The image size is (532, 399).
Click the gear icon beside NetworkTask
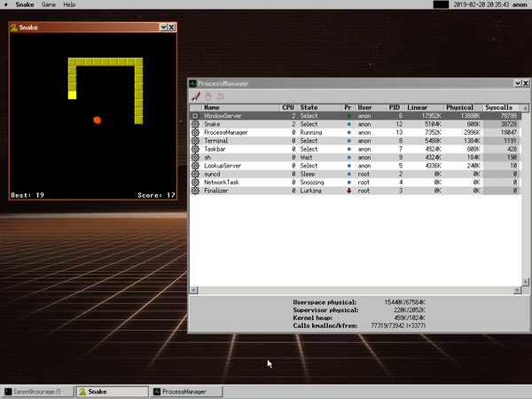pos(195,182)
